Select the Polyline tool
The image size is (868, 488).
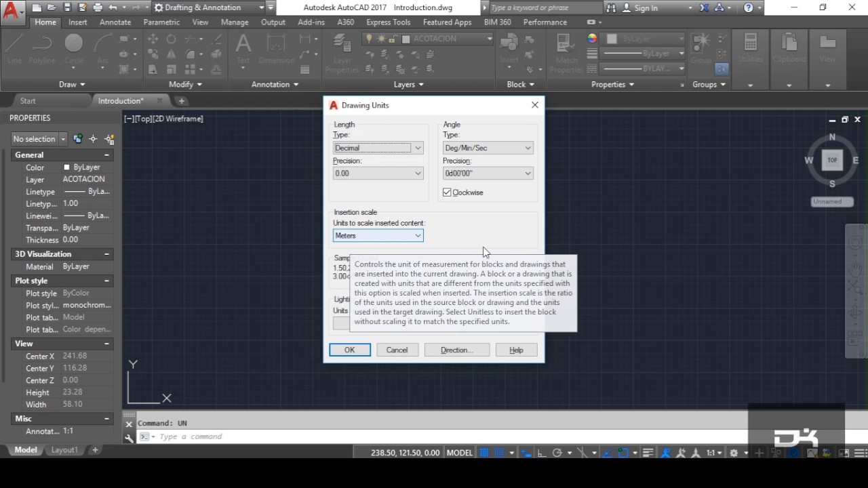point(41,49)
